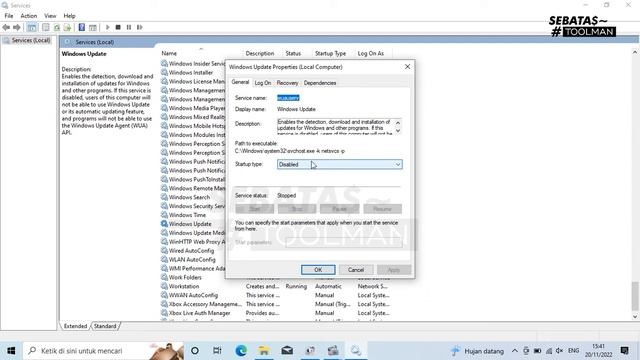Open the Help menu

69,16
